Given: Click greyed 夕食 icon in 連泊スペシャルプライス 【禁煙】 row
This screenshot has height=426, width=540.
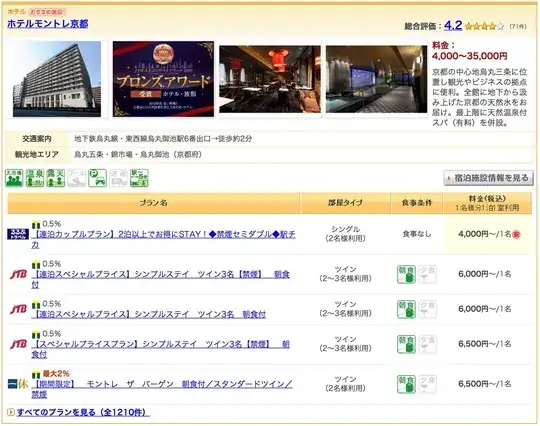Looking at the screenshot, I should click(428, 274).
